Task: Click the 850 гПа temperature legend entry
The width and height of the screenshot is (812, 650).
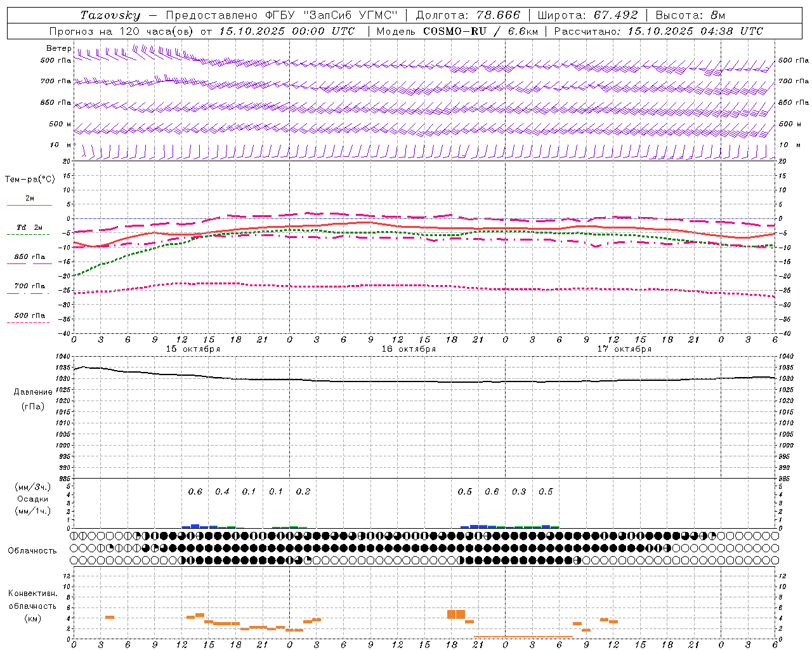Action: click(x=29, y=257)
